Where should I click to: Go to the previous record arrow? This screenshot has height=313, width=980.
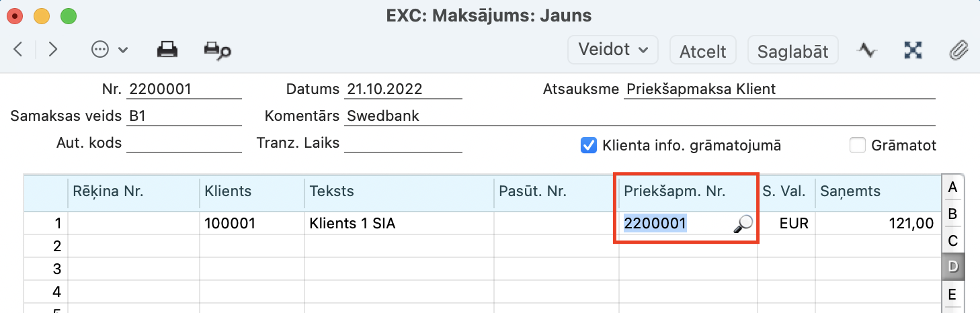[x=19, y=50]
